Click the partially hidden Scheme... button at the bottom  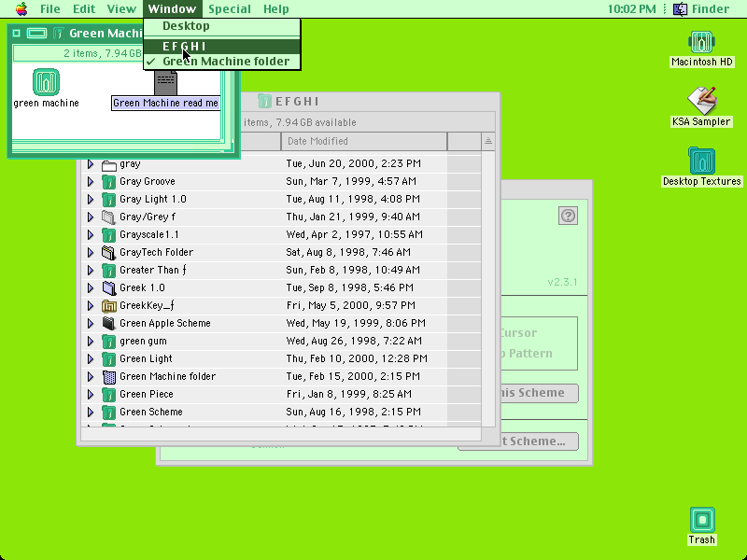point(540,441)
